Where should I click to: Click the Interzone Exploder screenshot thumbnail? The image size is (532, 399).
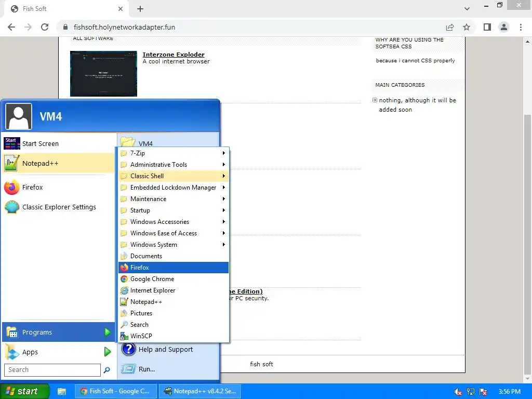point(103,74)
